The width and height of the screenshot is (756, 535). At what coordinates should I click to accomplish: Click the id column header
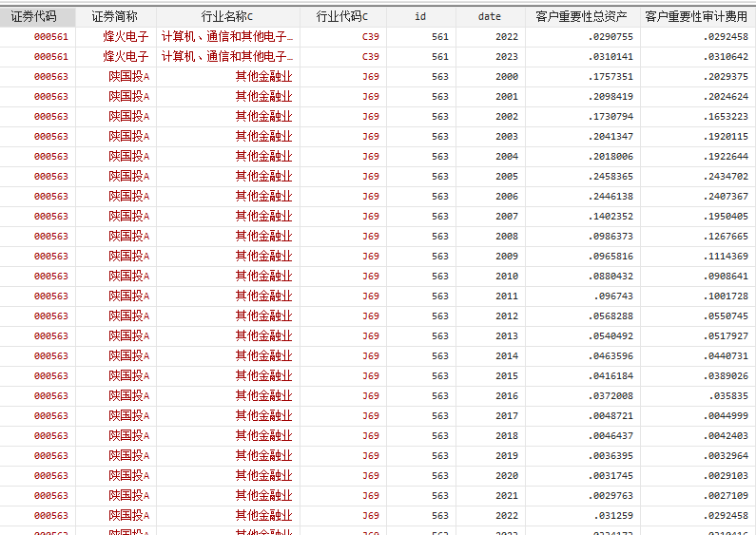[x=420, y=16]
